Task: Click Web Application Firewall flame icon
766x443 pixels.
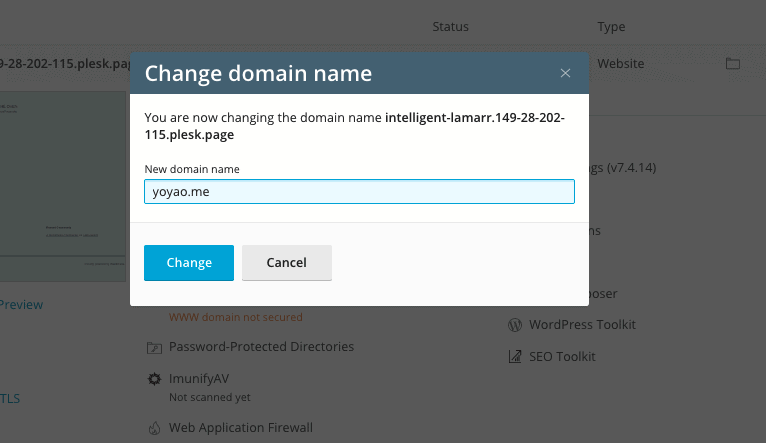Action: tap(154, 428)
